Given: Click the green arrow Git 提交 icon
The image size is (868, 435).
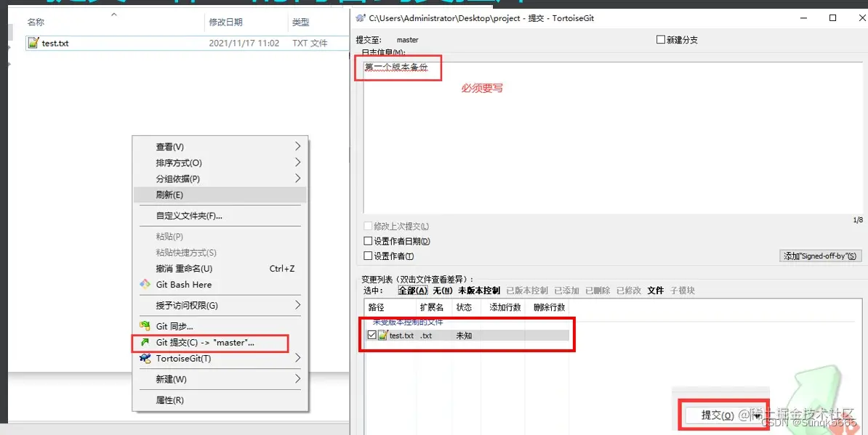Looking at the screenshot, I should 144,341.
